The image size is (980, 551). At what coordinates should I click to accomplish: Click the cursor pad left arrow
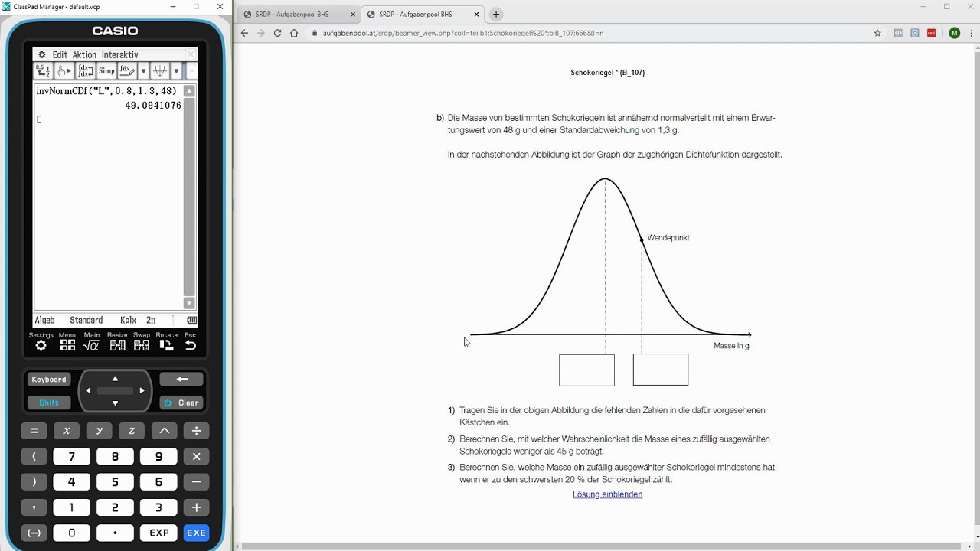click(88, 390)
